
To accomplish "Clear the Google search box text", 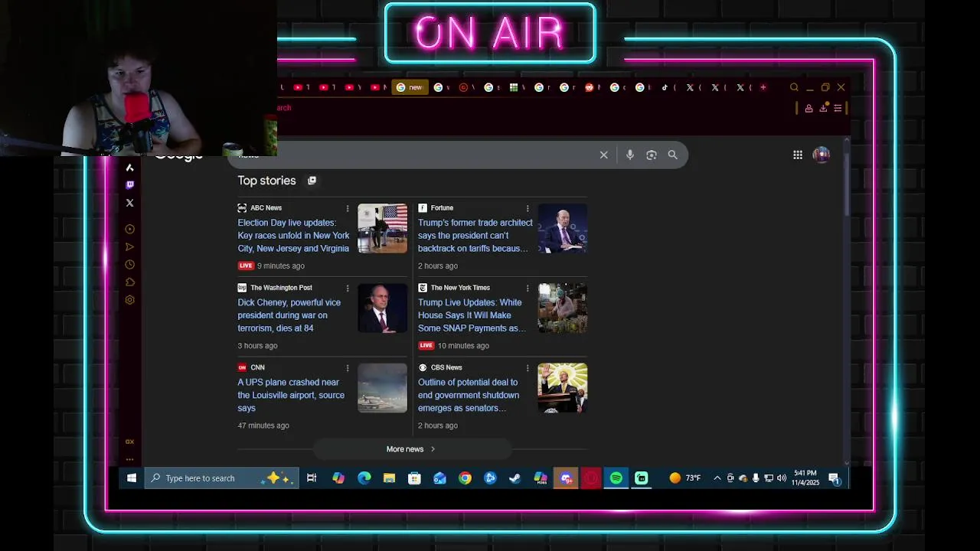I will click(604, 155).
